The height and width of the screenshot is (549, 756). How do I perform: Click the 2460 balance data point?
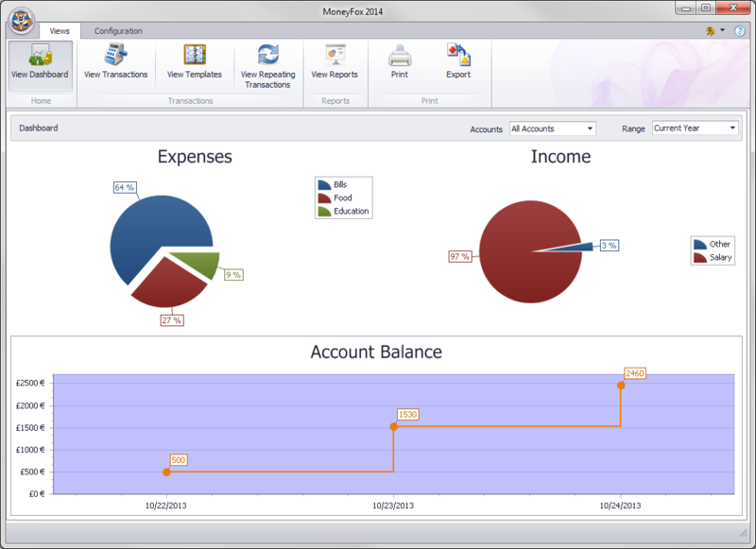pos(621,386)
